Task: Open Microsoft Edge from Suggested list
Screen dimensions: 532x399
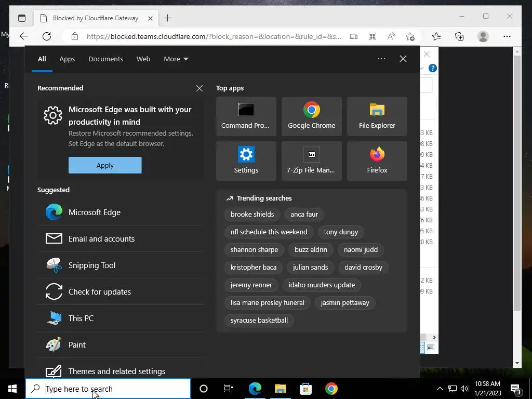Action: point(121,212)
